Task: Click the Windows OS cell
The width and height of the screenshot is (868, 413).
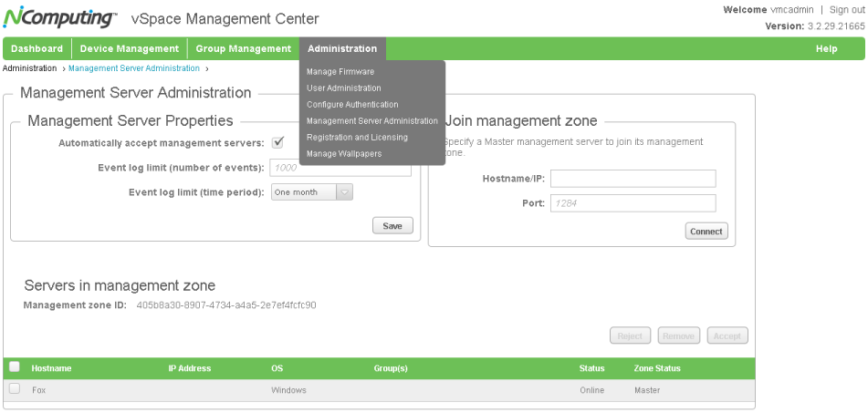Action: tap(288, 390)
